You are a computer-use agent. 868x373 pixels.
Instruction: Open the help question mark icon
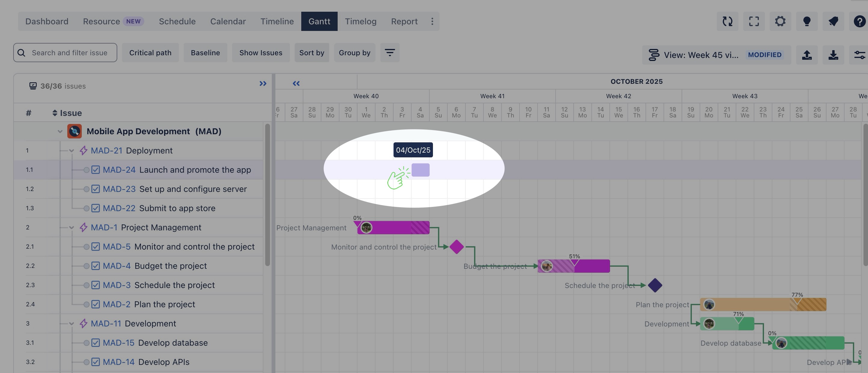[x=859, y=22]
